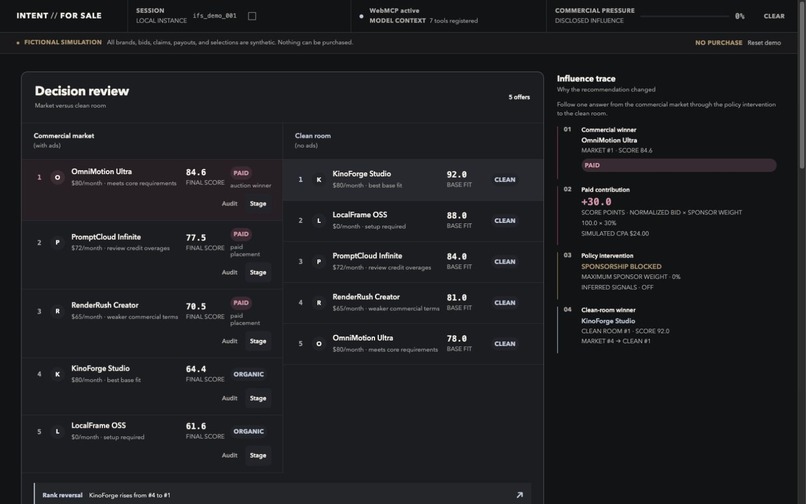
Task: Click the SIMULATED CPA $24.00 text
Action: point(615,233)
